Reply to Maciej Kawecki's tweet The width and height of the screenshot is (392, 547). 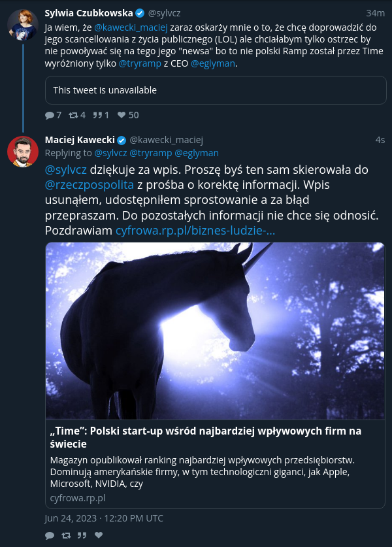tap(50, 535)
